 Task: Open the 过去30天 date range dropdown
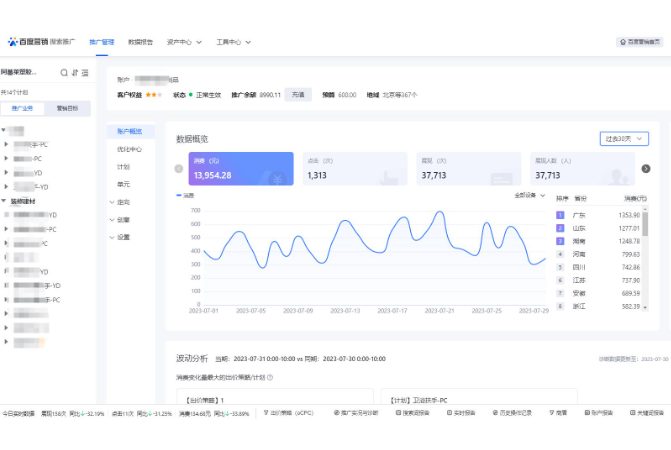(624, 139)
